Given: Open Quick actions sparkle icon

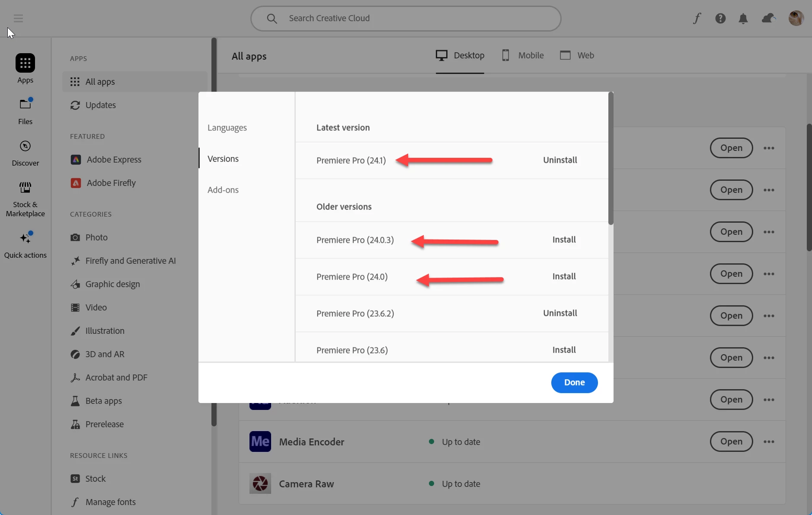Looking at the screenshot, I should pos(26,237).
